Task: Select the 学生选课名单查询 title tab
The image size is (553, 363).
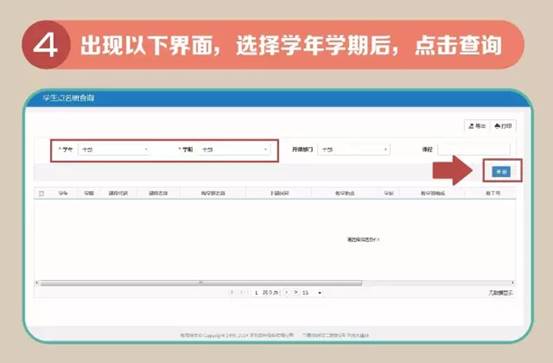Action: click(x=68, y=98)
